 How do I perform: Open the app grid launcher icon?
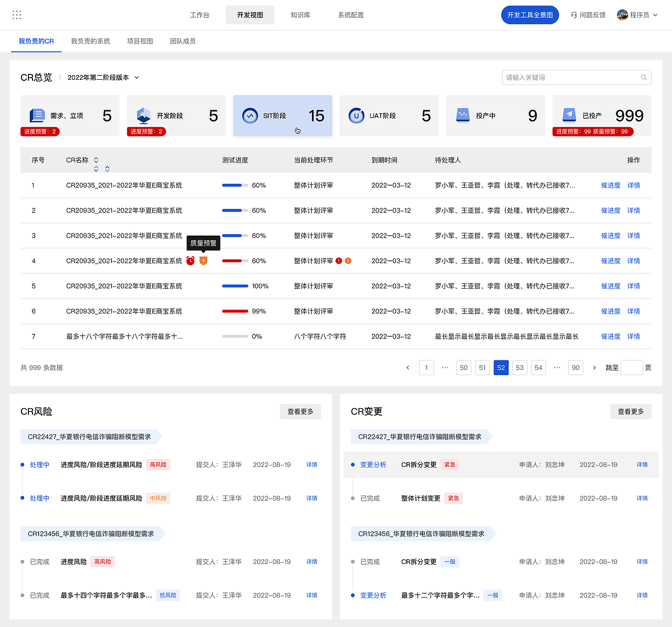17,15
